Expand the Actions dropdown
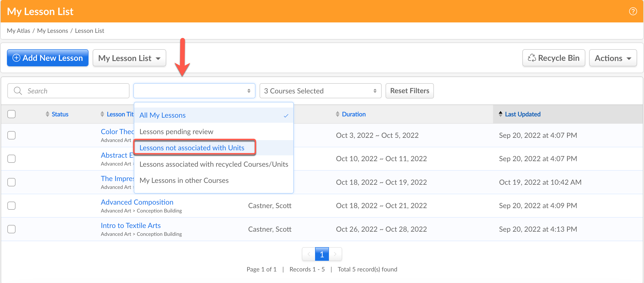 (x=613, y=58)
